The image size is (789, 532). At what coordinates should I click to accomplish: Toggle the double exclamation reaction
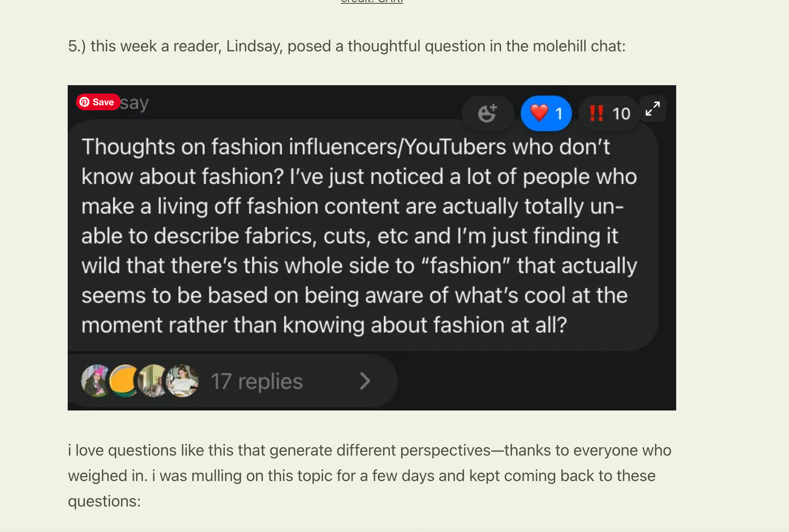[x=609, y=114]
